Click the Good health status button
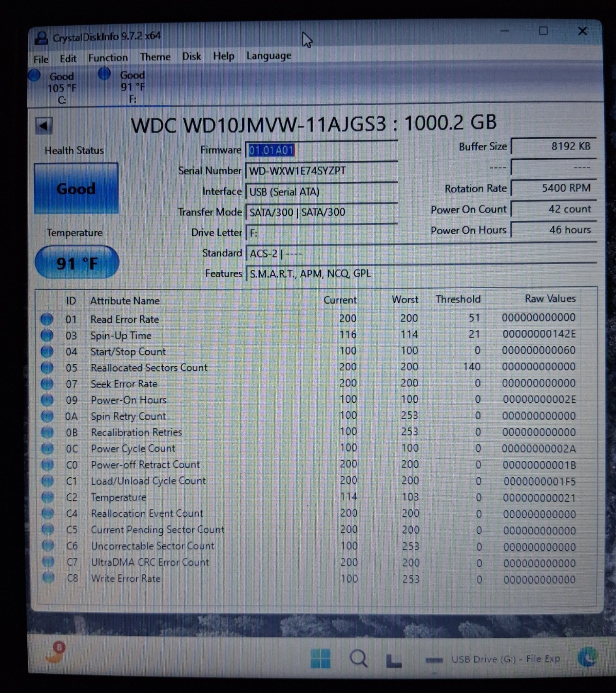 [76, 189]
